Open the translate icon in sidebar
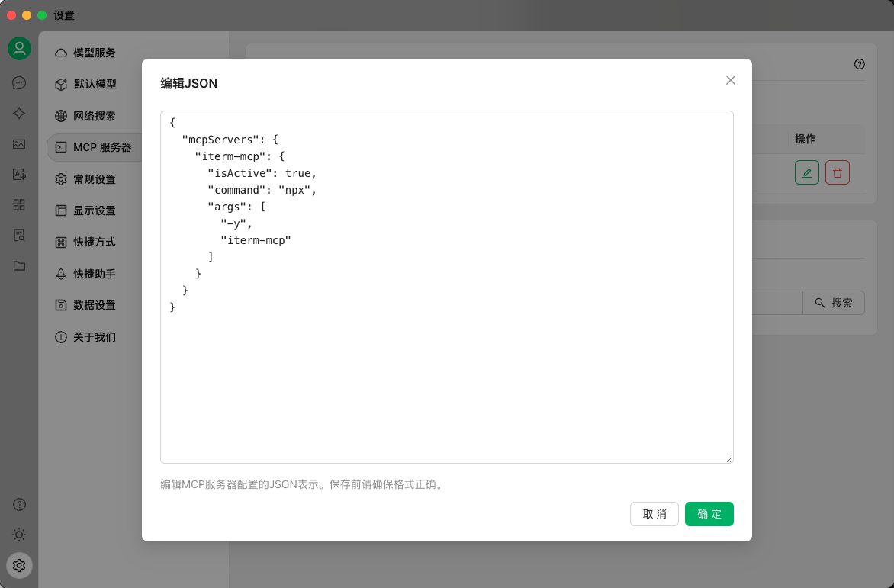894x588 pixels. (19, 175)
